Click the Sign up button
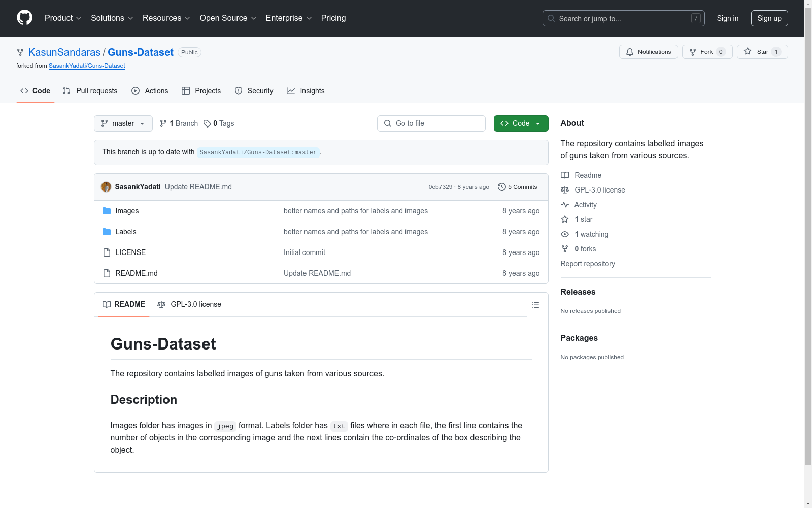This screenshot has height=508, width=812. [769, 18]
